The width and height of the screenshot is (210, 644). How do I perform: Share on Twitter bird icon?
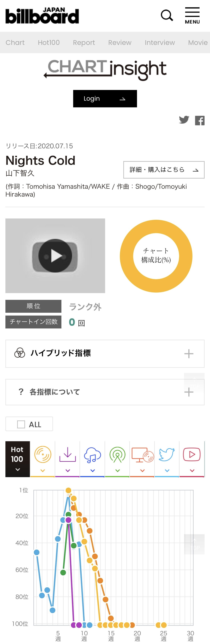click(184, 120)
